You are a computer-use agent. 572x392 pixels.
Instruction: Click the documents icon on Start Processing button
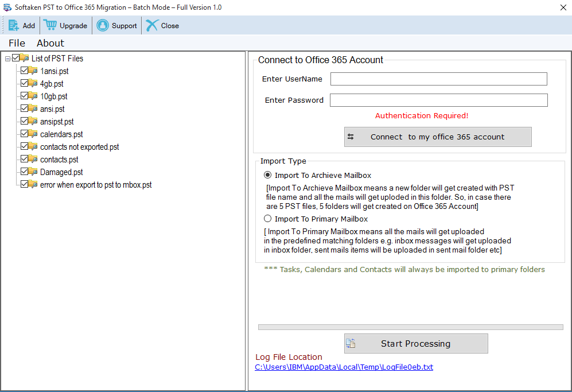click(351, 343)
